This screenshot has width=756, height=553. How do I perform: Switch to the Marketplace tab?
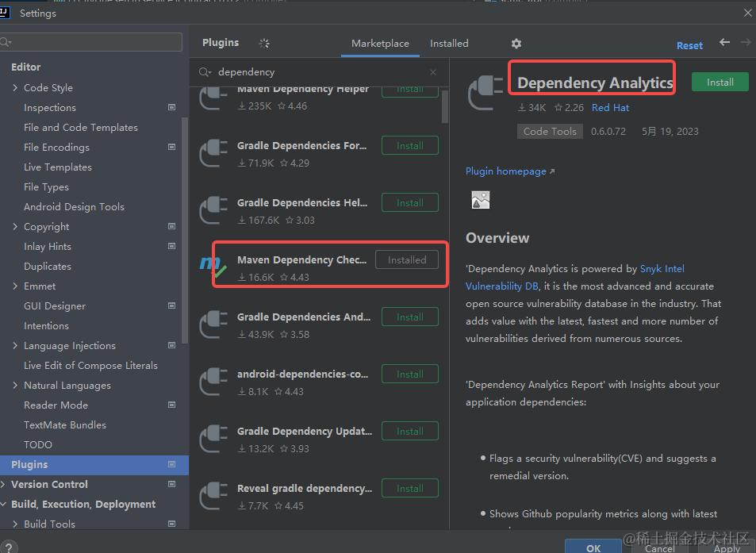pos(380,44)
